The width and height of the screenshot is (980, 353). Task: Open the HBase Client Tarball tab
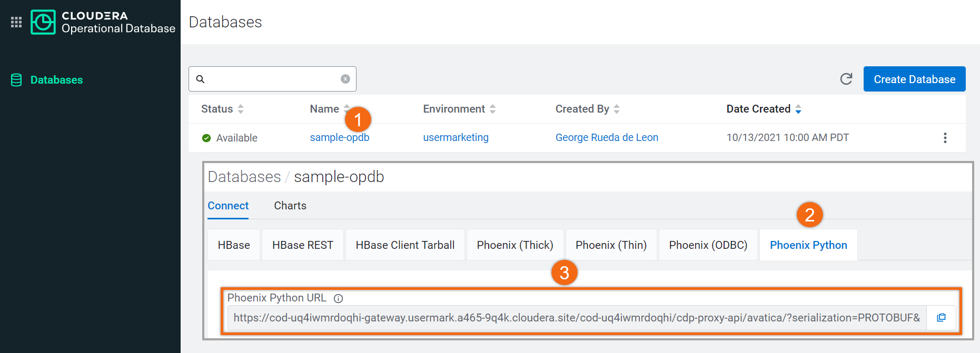[x=405, y=245]
